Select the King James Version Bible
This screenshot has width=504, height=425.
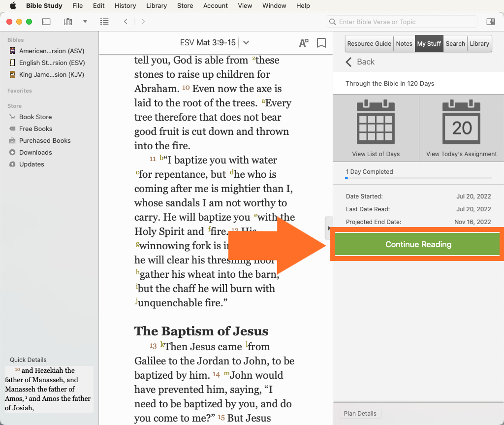coord(51,74)
